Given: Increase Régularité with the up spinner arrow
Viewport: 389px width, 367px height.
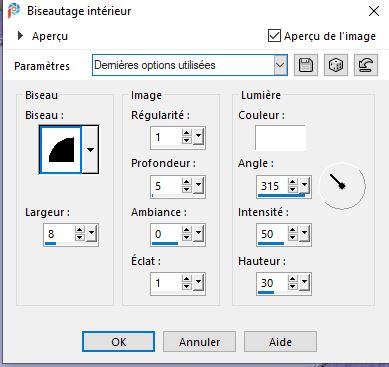Looking at the screenshot, I should (x=186, y=133).
